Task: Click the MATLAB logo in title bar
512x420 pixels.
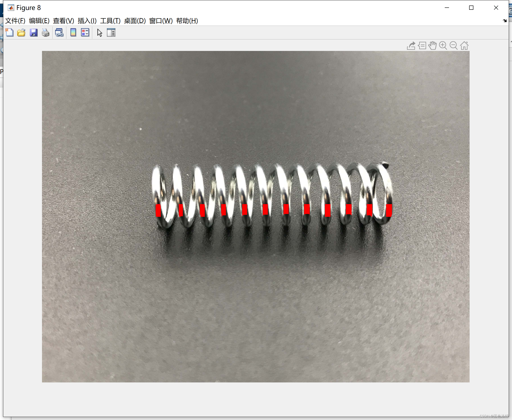Action: click(11, 8)
